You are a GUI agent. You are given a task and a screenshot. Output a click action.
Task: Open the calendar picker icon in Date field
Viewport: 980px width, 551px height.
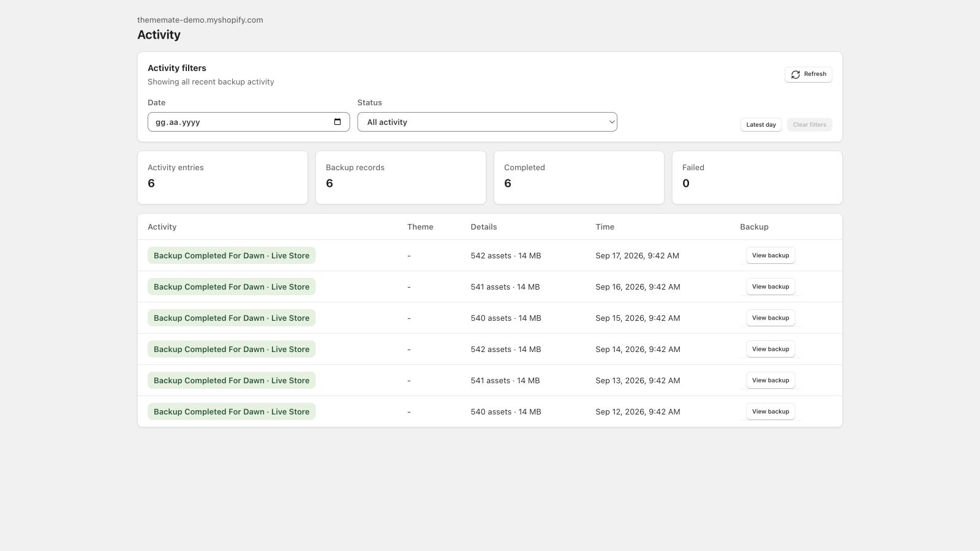[337, 122]
